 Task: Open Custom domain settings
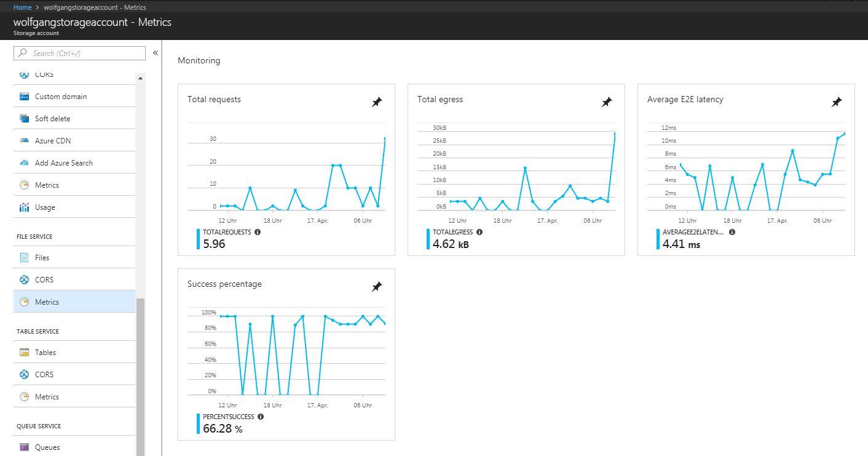click(x=60, y=97)
